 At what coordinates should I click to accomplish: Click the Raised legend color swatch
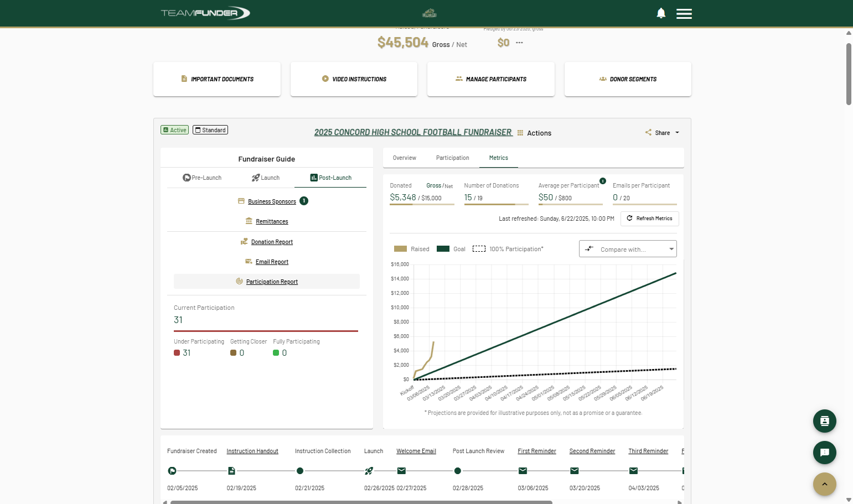click(x=400, y=249)
